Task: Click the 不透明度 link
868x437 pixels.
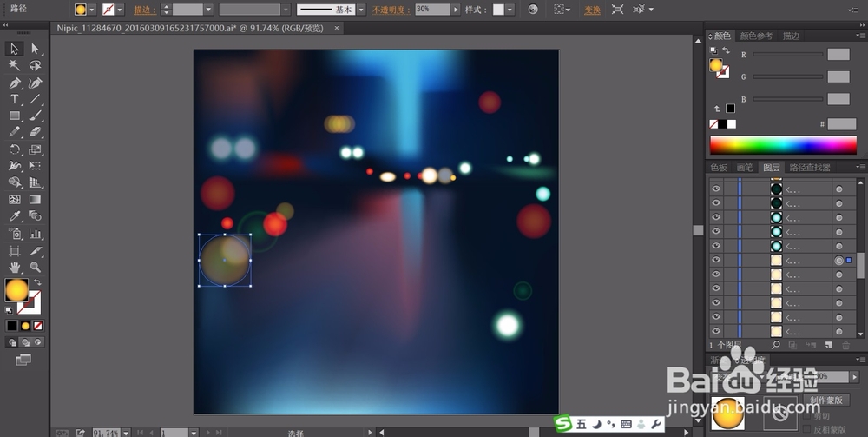Action: click(x=391, y=10)
